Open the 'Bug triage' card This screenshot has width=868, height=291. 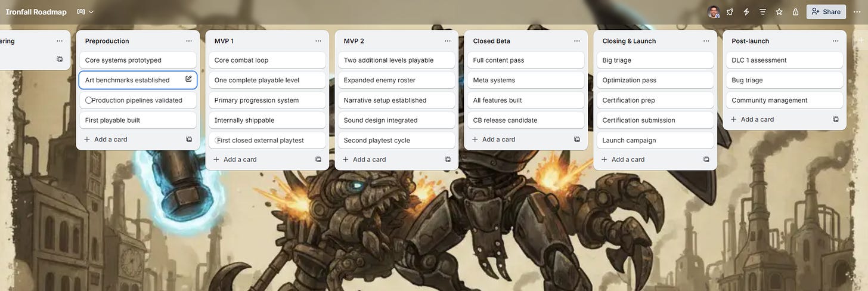point(785,81)
